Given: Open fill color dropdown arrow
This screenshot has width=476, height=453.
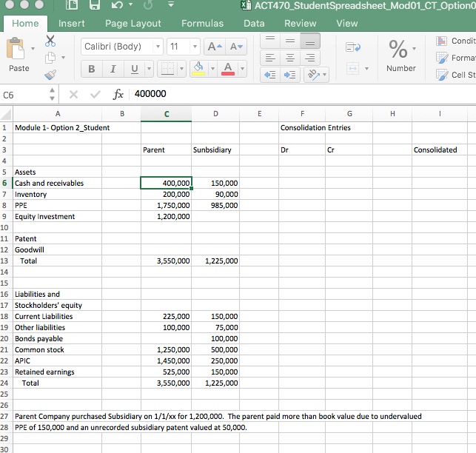Looking at the screenshot, I should coord(212,69).
